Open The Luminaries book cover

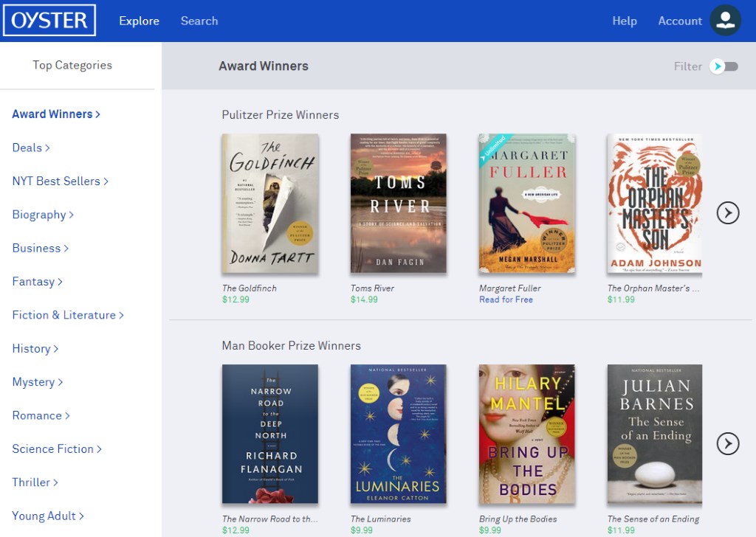click(398, 434)
